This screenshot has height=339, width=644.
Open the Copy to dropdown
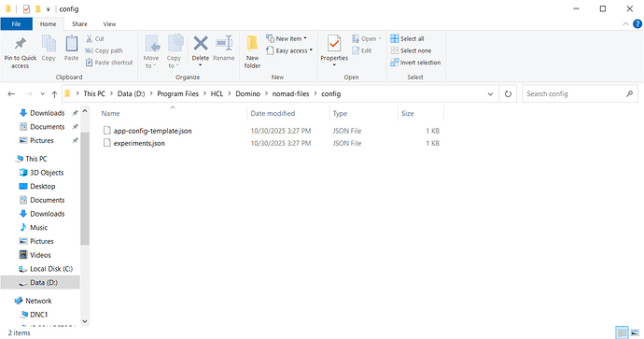point(175,51)
